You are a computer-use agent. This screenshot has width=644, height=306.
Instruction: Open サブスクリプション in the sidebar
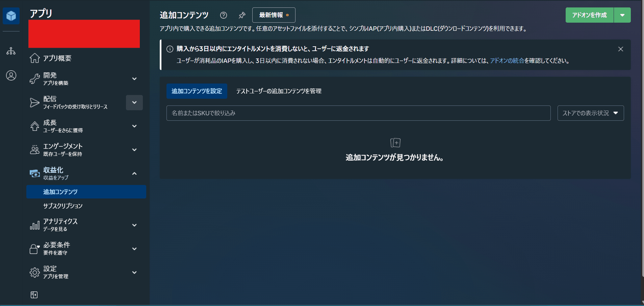(62, 206)
